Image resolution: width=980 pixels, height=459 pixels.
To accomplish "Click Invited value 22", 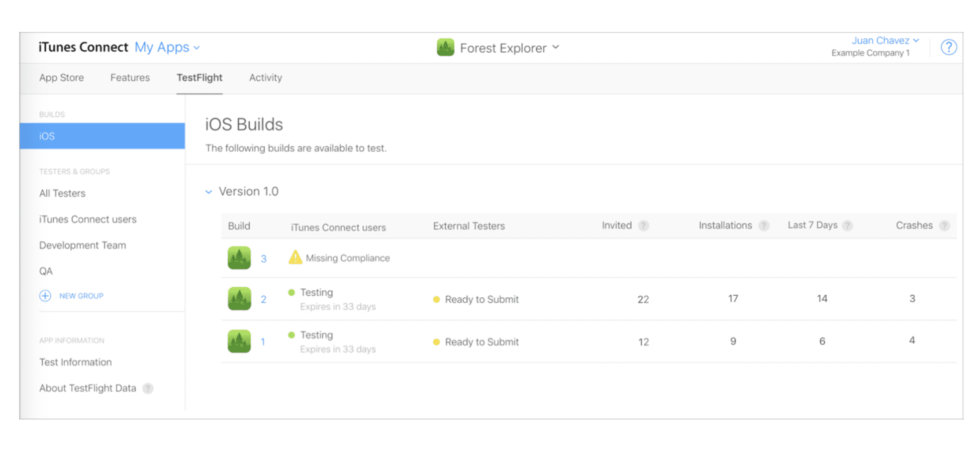I will (x=643, y=299).
